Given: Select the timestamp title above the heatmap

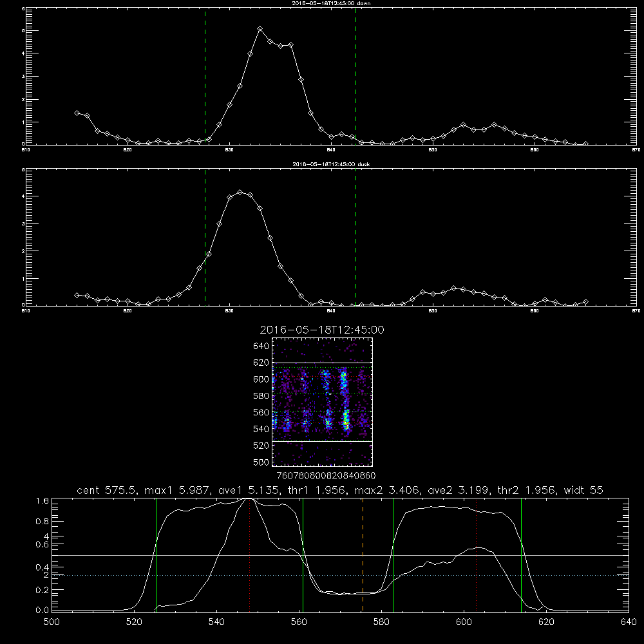Looking at the screenshot, I should [x=322, y=330].
